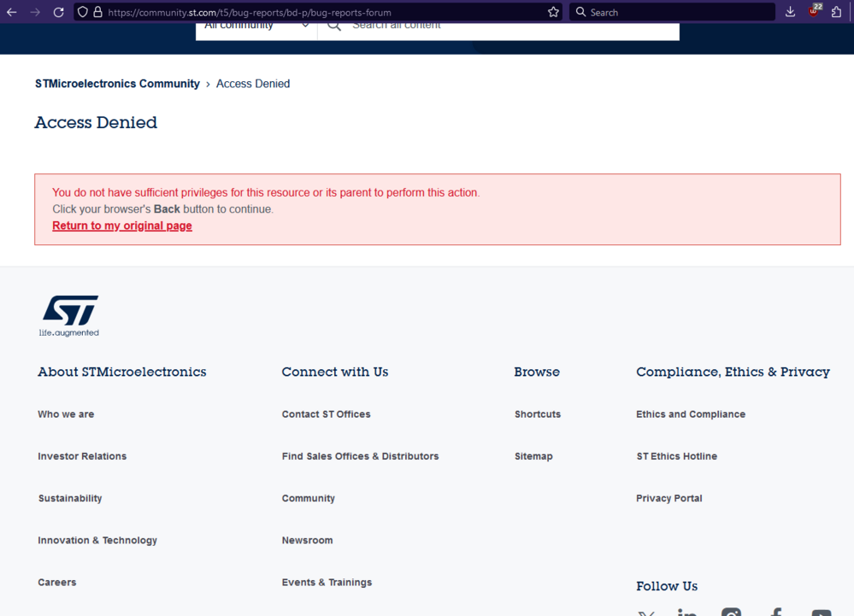This screenshot has width=854, height=616.
Task: Click the Browse footer heading
Action: (537, 372)
